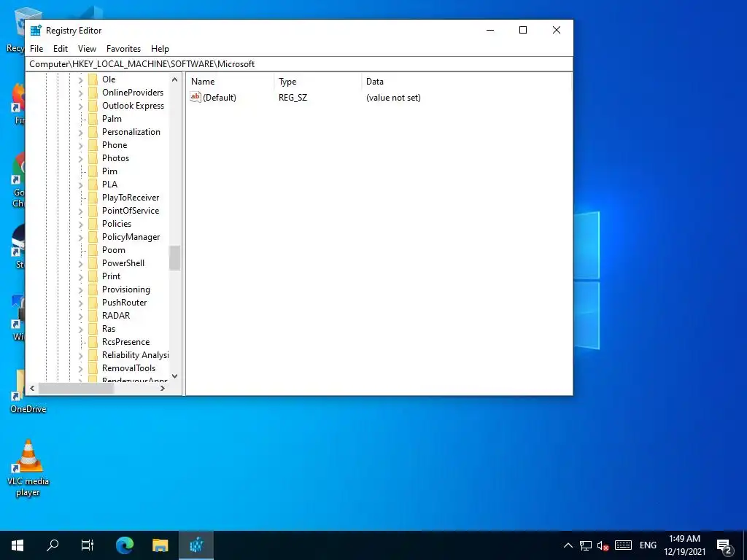Expand the PolicyManager key
This screenshot has height=560, width=747.
pyautogui.click(x=80, y=237)
